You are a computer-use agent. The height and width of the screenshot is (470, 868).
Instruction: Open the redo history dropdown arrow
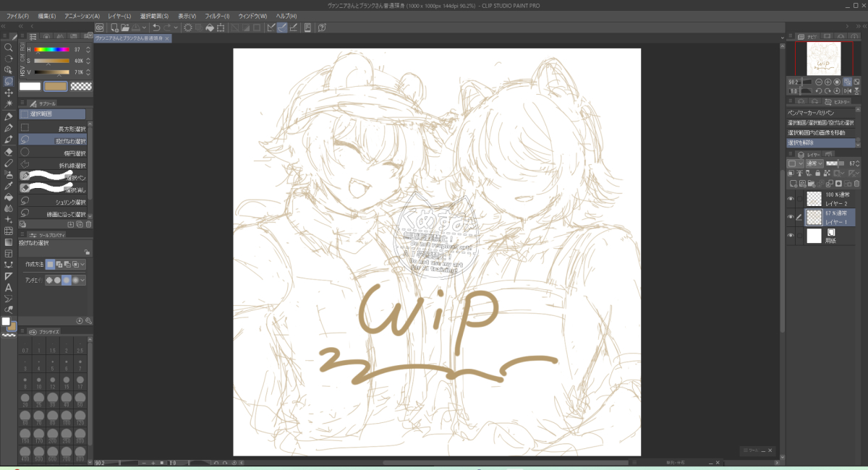coord(176,27)
